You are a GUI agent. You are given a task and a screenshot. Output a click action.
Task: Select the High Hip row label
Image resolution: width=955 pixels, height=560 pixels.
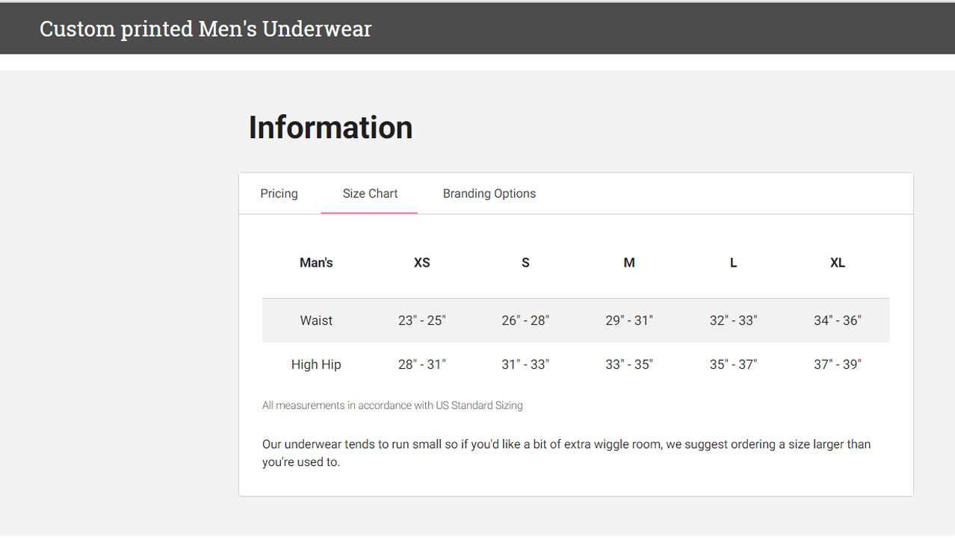316,364
